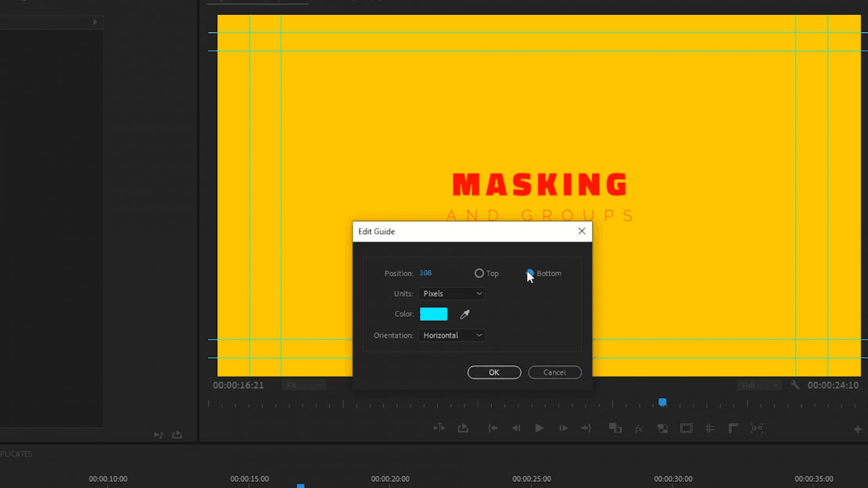This screenshot has height=488, width=868.
Task: Click the MASKING title in preview
Action: pyautogui.click(x=540, y=185)
